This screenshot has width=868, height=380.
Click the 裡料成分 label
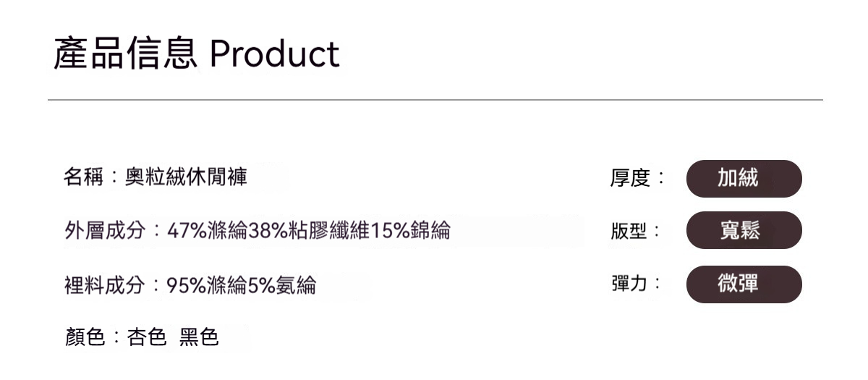tap(105, 284)
